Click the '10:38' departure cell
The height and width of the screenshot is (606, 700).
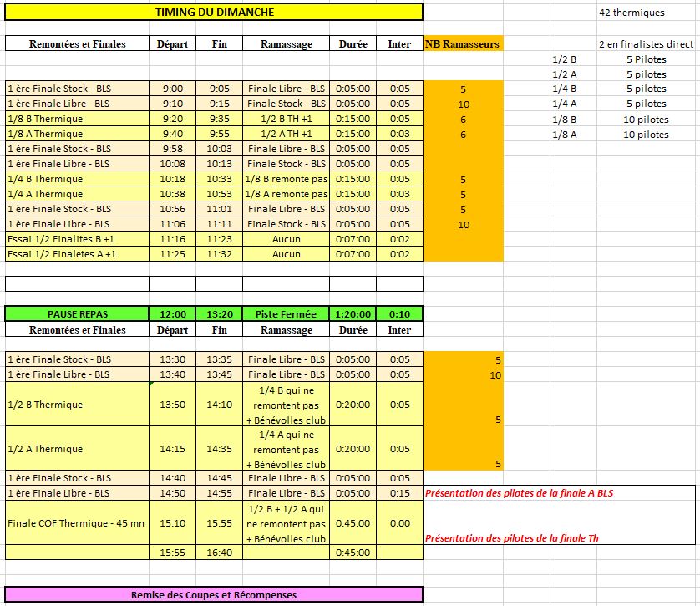click(172, 194)
